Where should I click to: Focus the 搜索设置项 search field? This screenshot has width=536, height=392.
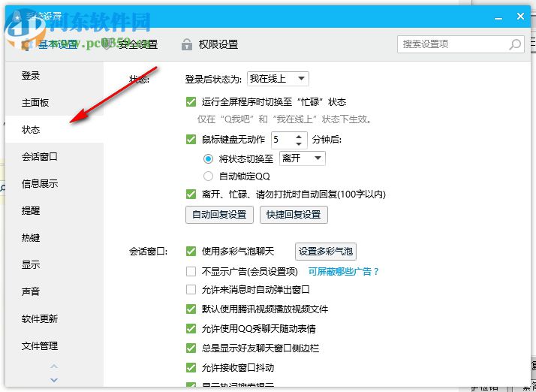coord(460,44)
